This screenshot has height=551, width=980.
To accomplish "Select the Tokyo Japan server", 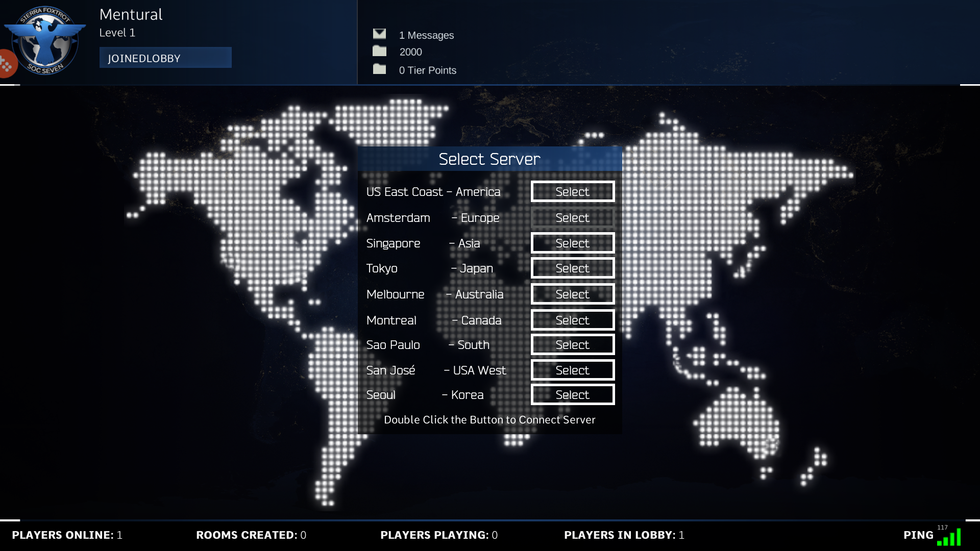I will pos(572,268).
